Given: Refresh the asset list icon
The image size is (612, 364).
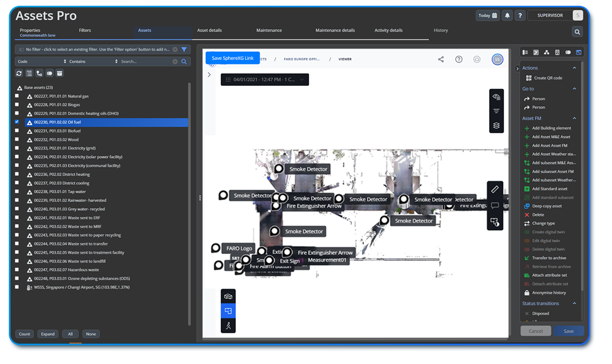Looking at the screenshot, I should 19,73.
